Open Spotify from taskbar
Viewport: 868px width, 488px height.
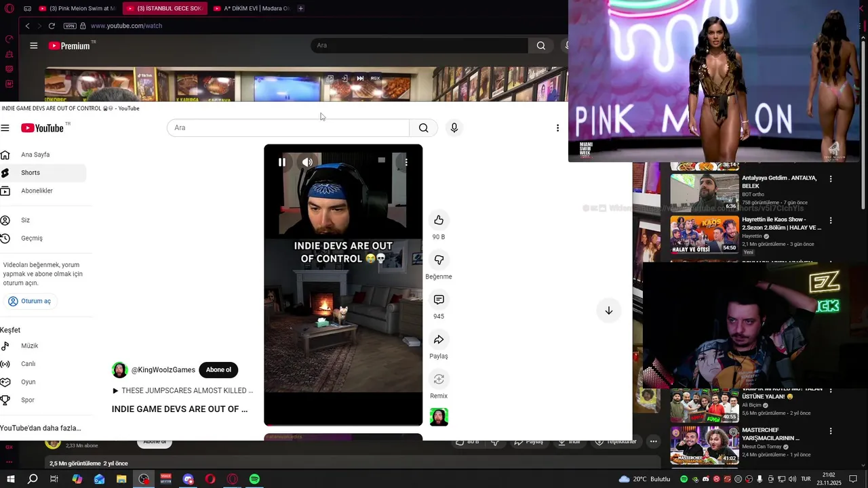click(254, 479)
